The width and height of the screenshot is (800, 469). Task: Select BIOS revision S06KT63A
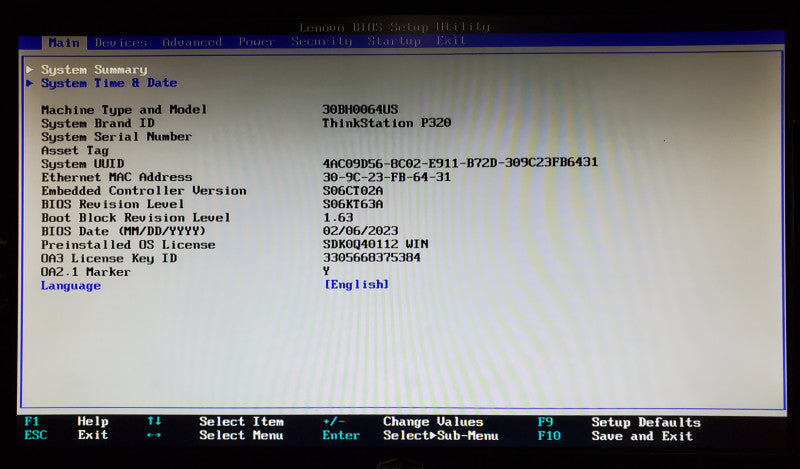(353, 204)
